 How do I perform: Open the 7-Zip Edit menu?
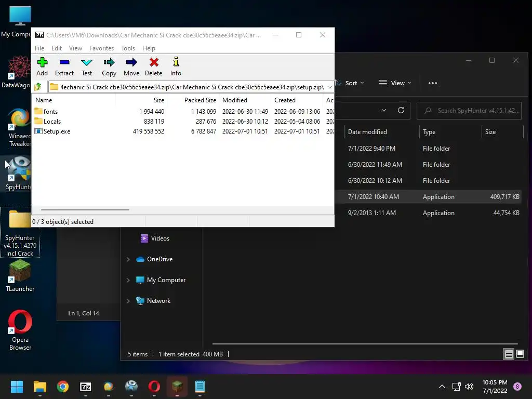pyautogui.click(x=56, y=48)
